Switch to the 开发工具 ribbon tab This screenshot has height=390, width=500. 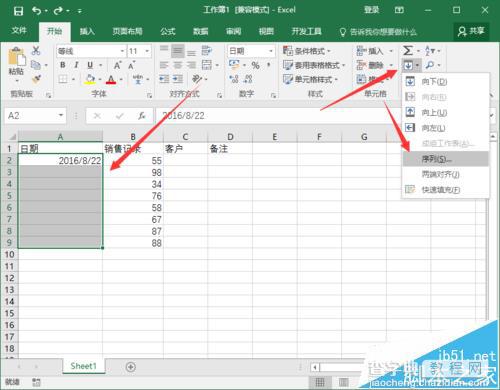(306, 31)
